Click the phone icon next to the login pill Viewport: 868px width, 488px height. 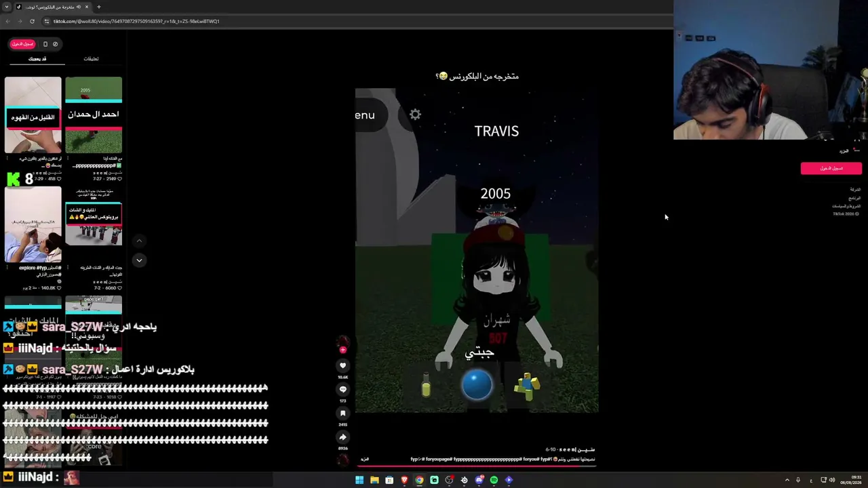45,44
